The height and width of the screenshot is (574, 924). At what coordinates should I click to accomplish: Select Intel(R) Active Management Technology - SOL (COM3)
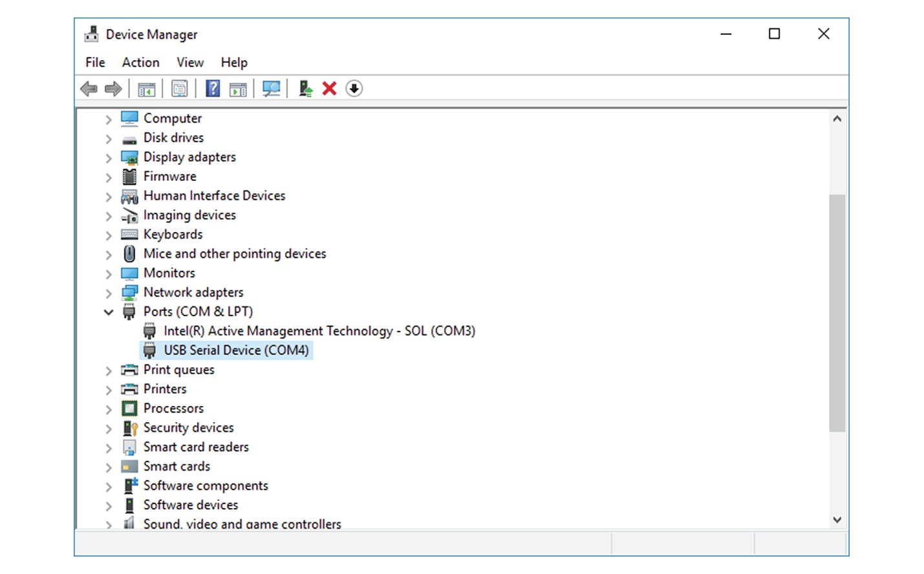pyautogui.click(x=319, y=330)
